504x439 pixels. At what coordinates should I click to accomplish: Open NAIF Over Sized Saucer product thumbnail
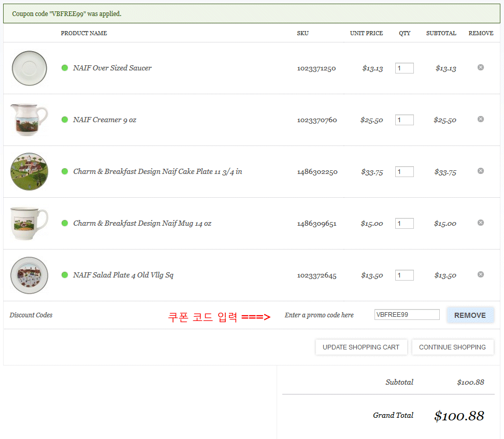point(29,68)
